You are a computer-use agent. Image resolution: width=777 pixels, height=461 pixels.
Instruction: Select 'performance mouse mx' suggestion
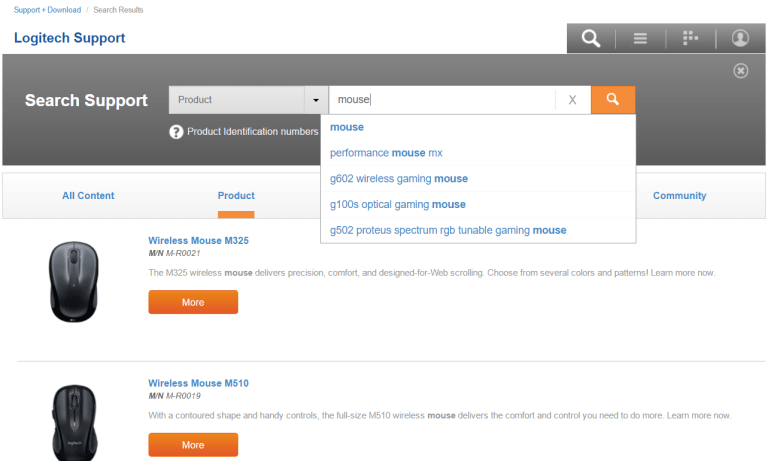478,153
